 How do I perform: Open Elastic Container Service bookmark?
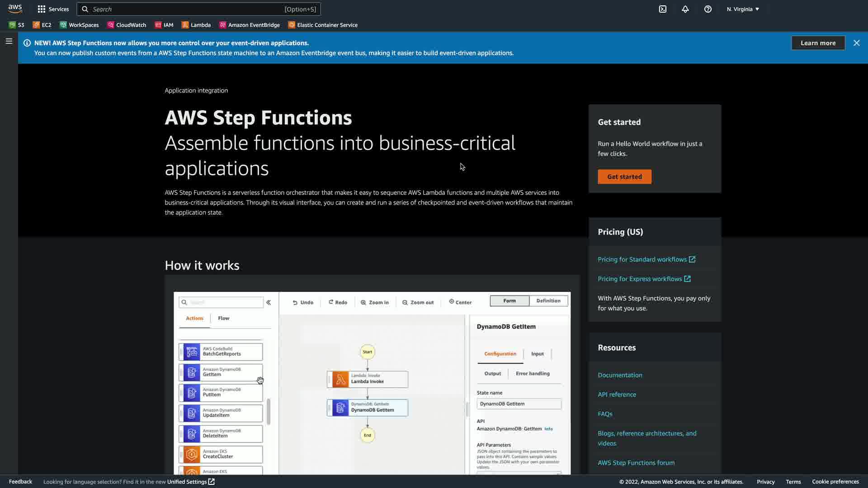[323, 25]
